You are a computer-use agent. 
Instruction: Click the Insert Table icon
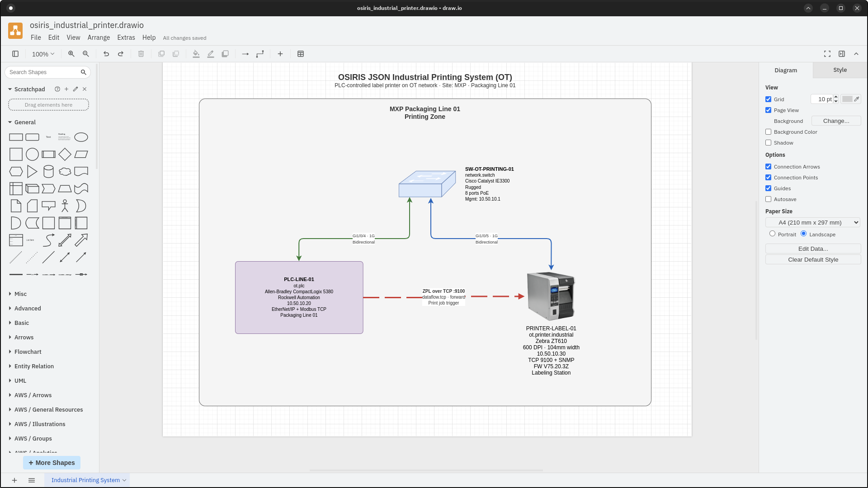(x=300, y=54)
